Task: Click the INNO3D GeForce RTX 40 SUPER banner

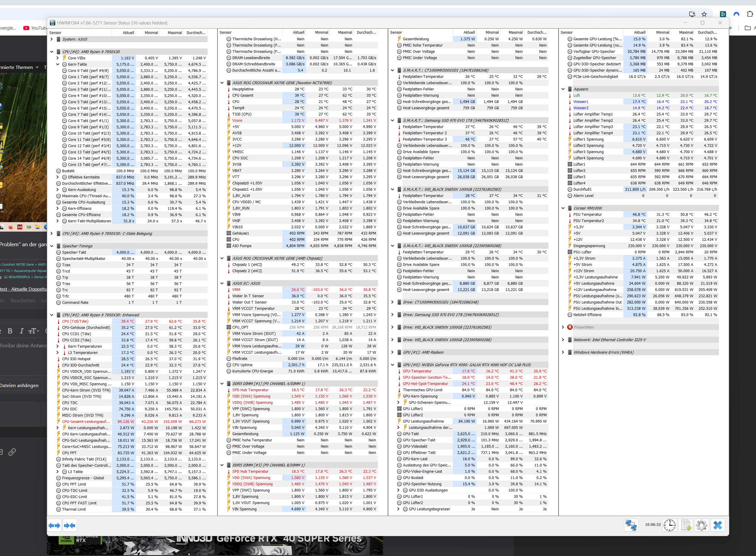Action: 215,545
